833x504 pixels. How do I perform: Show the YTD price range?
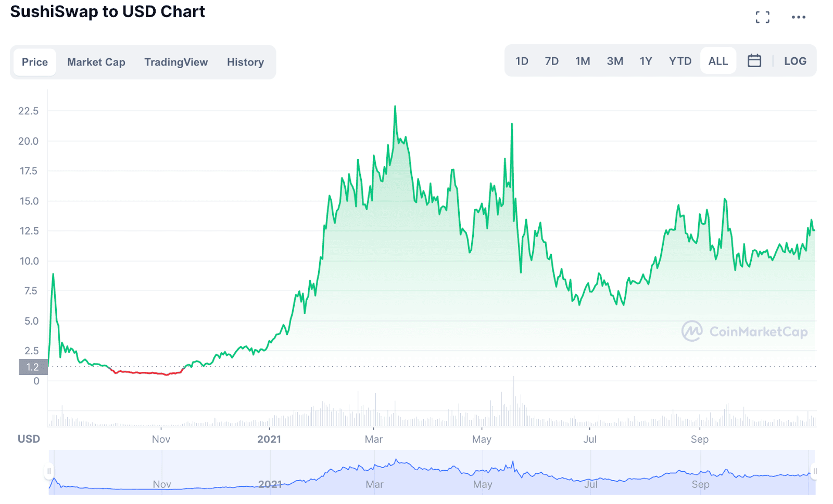tap(680, 61)
